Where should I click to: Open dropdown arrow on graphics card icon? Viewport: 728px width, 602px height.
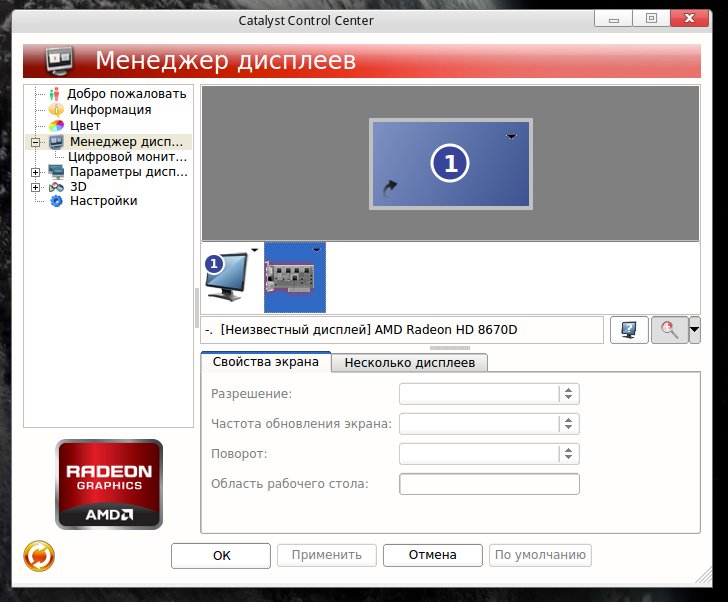317,250
